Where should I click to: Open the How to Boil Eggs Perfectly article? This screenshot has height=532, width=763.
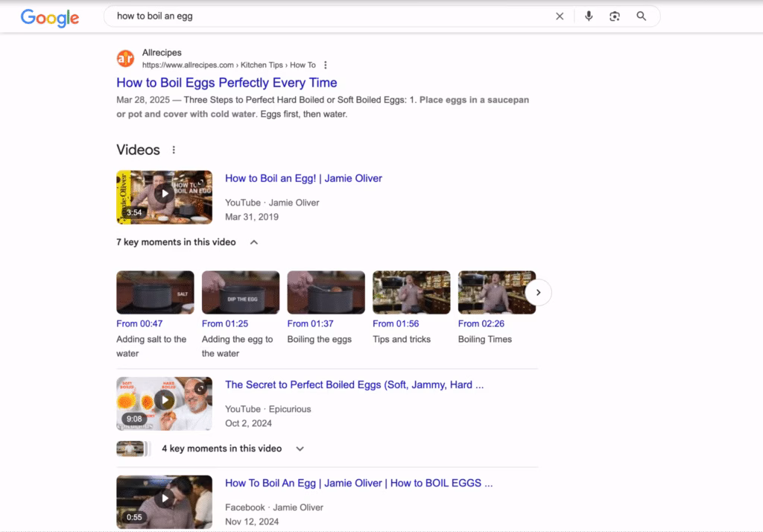tap(227, 82)
